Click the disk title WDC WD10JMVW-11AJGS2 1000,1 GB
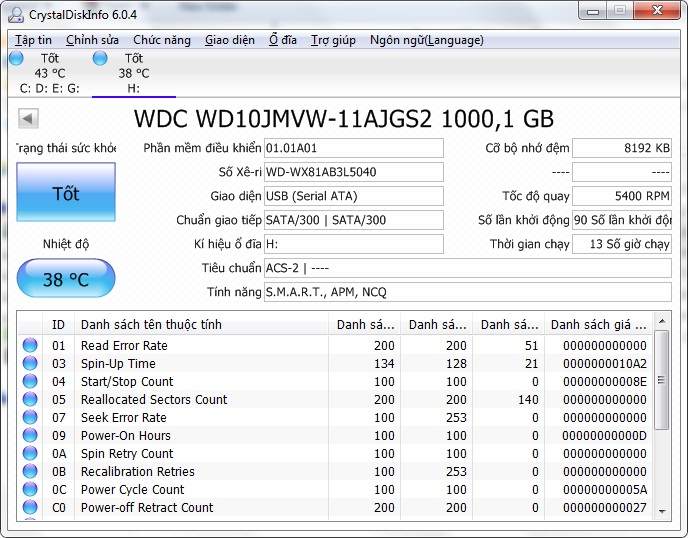The image size is (688, 538). pos(344,119)
